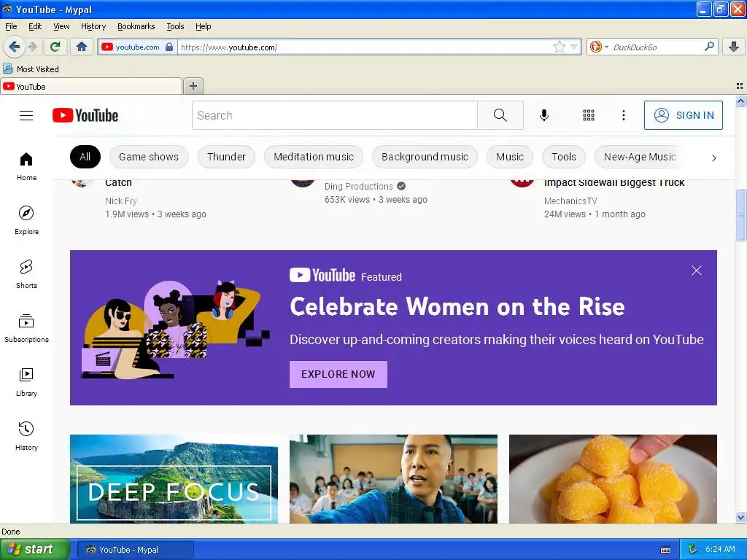Click DuckDuckGo search magnifier icon
The image size is (747, 560).
coord(709,46)
